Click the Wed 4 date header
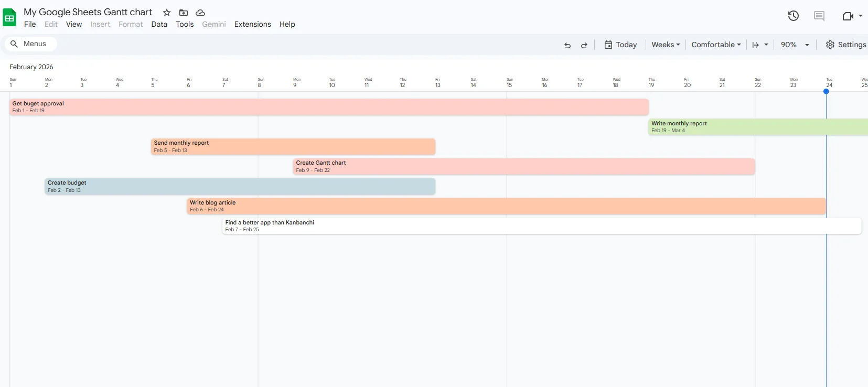868x387 pixels. [119, 83]
